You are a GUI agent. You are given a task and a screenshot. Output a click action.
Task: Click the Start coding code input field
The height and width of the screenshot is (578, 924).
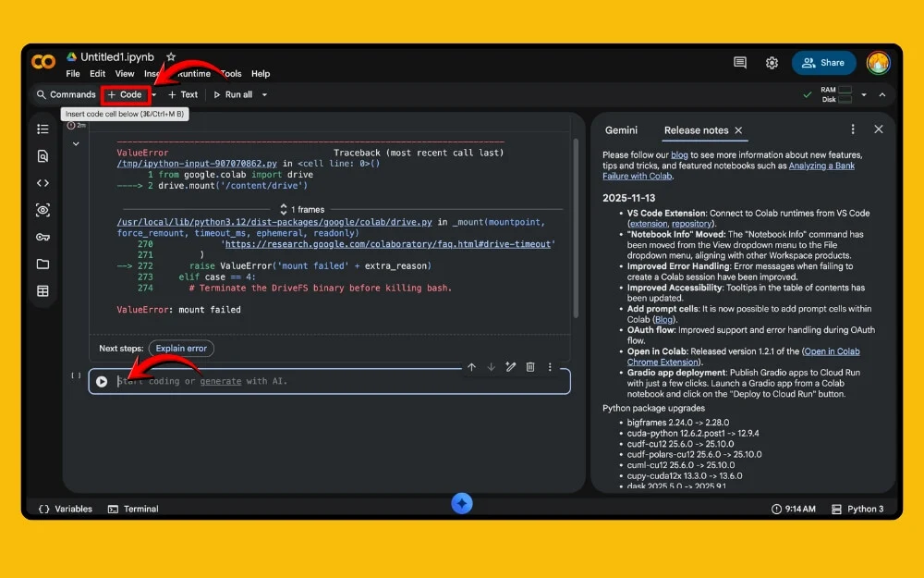[277, 380]
